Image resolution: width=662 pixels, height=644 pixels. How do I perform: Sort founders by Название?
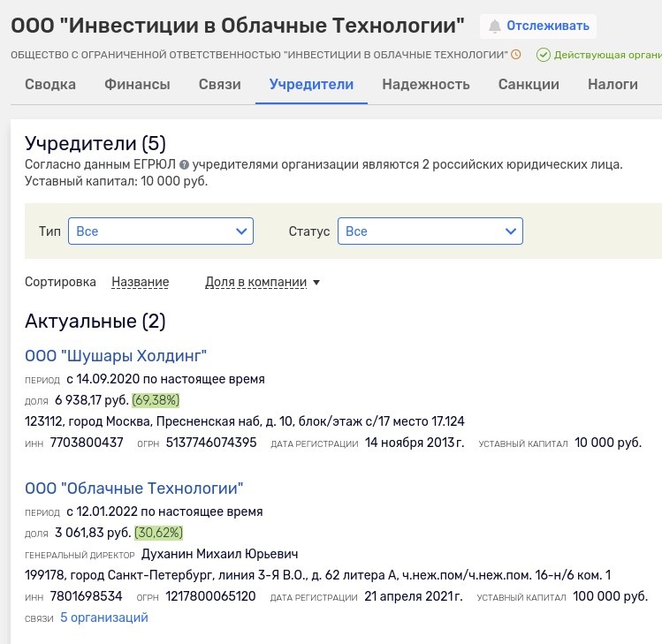tap(141, 282)
